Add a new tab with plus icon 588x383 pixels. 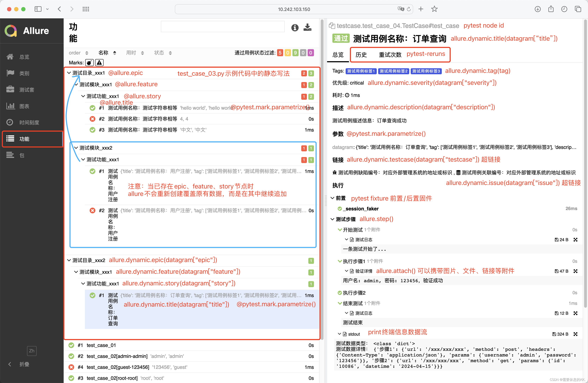[421, 9]
